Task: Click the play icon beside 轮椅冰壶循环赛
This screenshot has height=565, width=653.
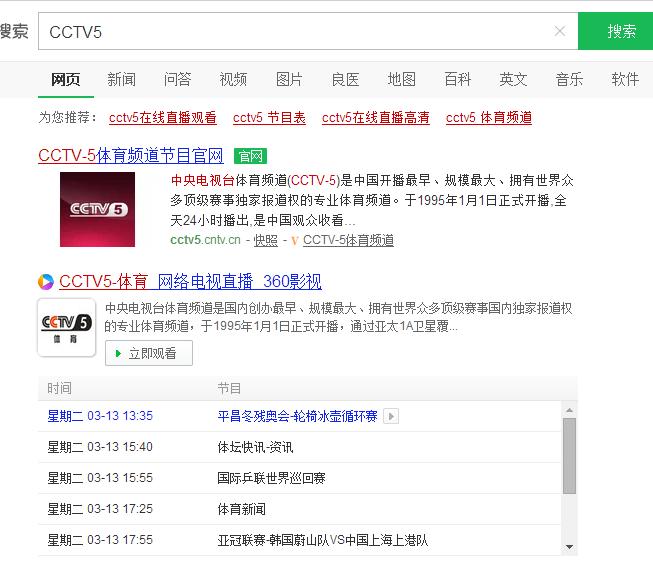Action: pos(391,416)
